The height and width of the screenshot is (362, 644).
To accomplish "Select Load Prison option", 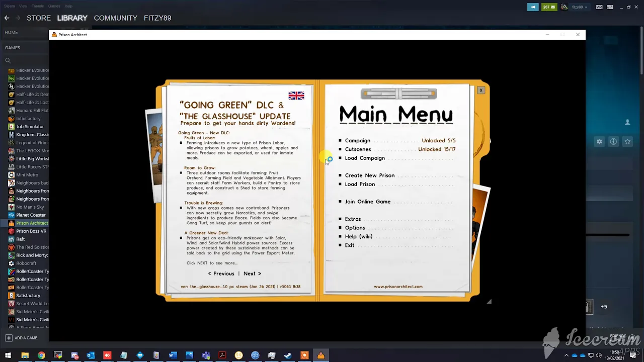I will 360,184.
